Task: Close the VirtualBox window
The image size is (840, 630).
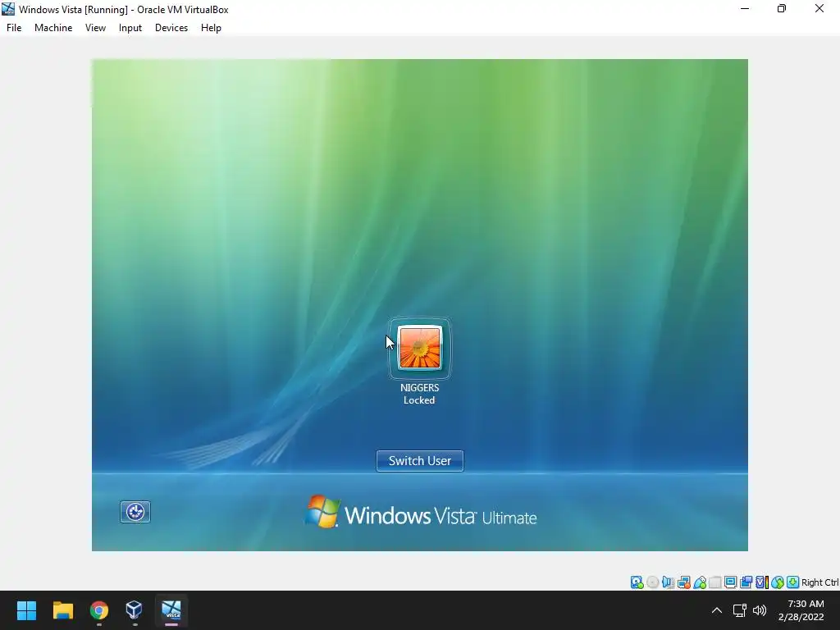Action: [819, 8]
